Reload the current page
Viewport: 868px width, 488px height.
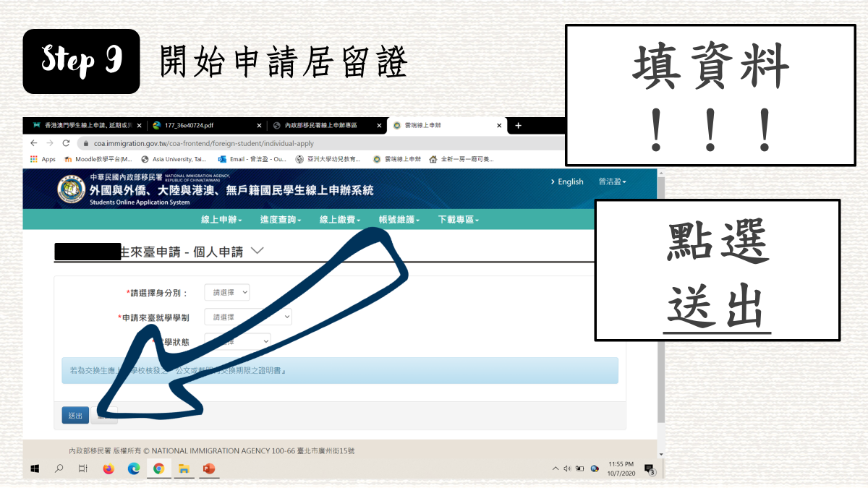[64, 142]
